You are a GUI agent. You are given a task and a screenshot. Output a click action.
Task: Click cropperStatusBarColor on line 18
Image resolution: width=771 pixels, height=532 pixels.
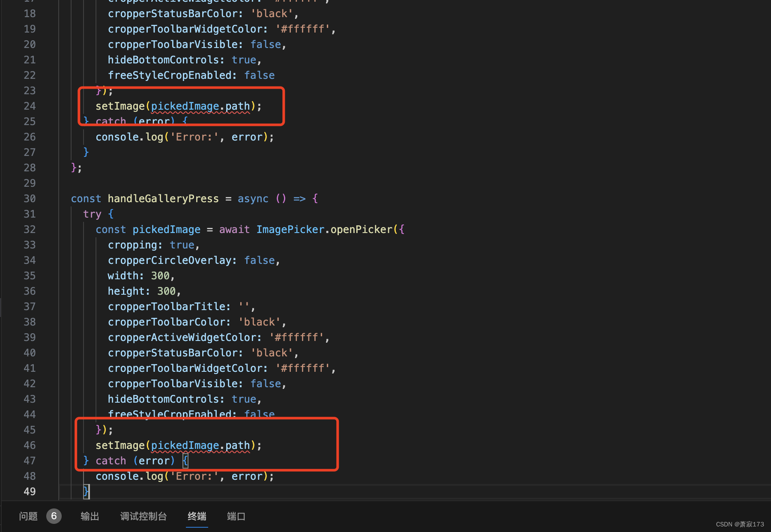point(173,14)
